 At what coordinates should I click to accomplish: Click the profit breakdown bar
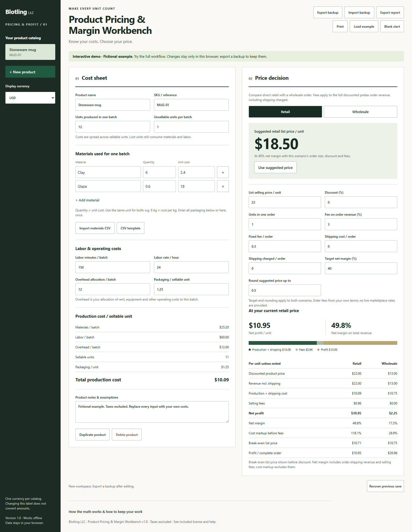[x=323, y=343]
